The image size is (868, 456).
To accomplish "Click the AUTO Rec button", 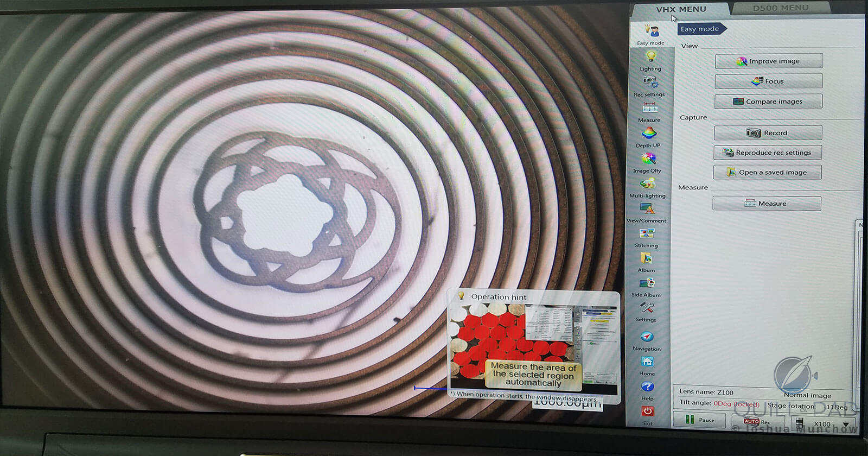I will pos(758,421).
